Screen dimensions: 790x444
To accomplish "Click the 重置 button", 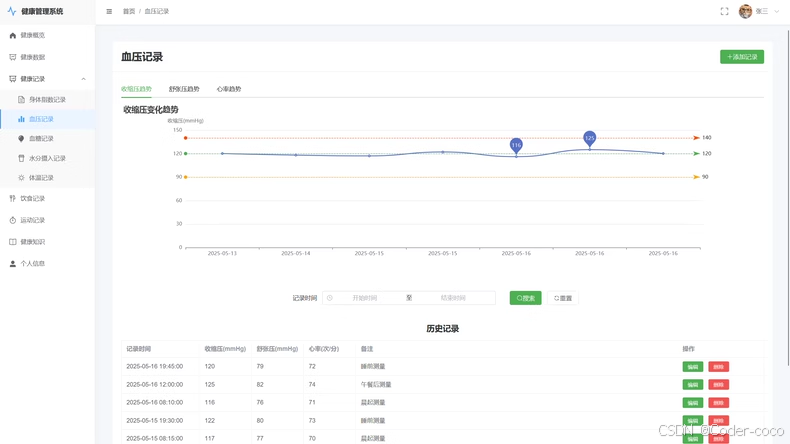I will coord(563,298).
